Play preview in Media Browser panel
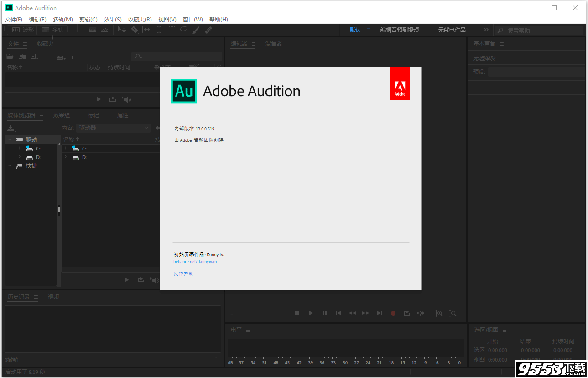Screen dimensions: 588x378 click(x=127, y=280)
